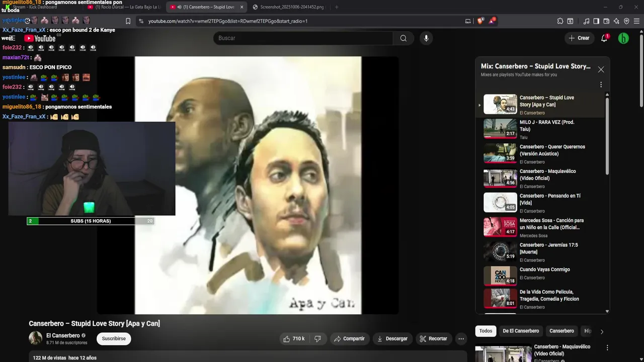Close the Canserbero browser tab
The image size is (644, 362).
[242, 7]
